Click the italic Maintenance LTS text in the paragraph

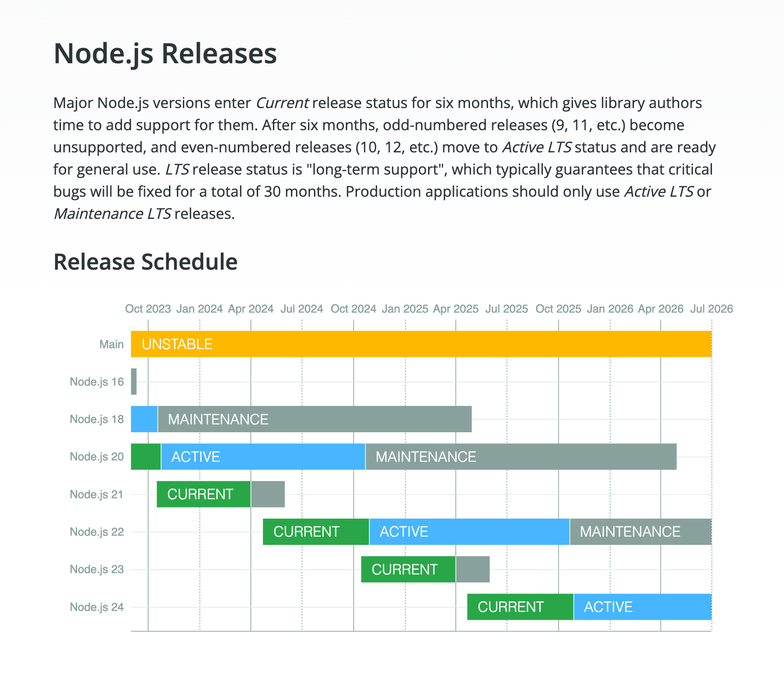tap(113, 214)
